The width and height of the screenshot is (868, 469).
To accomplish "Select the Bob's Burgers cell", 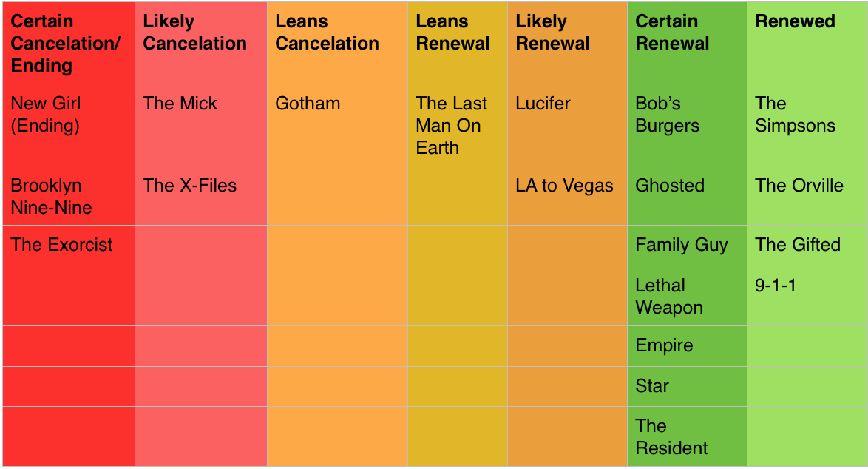I will point(687,125).
